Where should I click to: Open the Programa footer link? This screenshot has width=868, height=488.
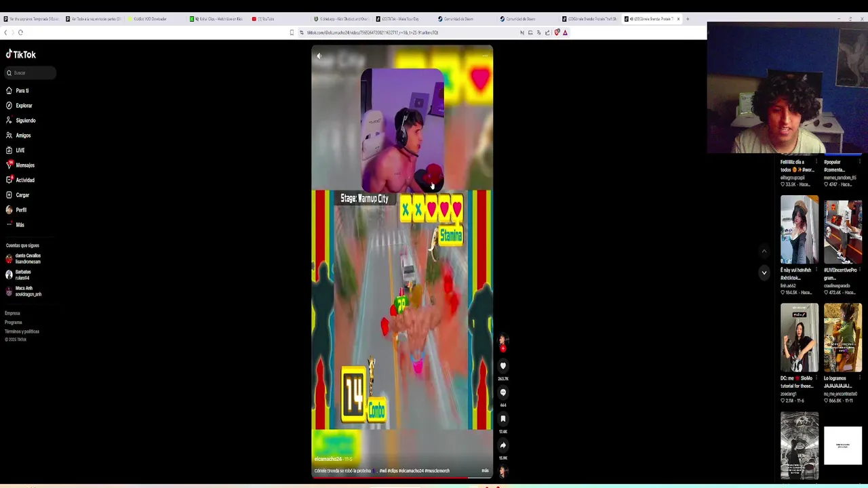tap(14, 323)
